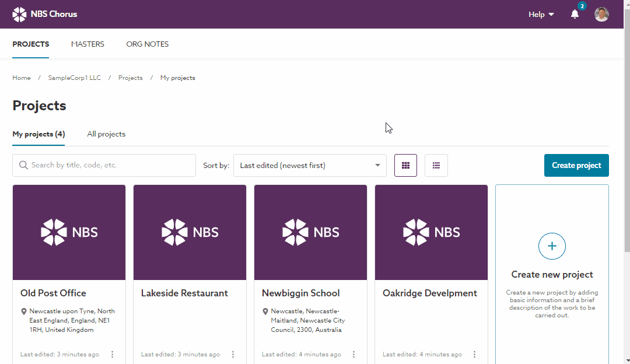630x364 pixels.
Task: Open the Newbiggin School thumbnail
Action: coord(310,232)
